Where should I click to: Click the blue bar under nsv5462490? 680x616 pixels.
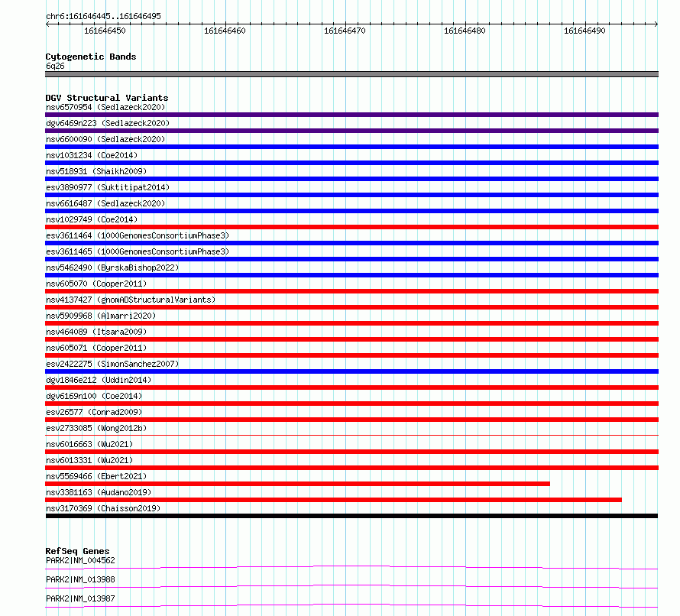[x=351, y=275]
